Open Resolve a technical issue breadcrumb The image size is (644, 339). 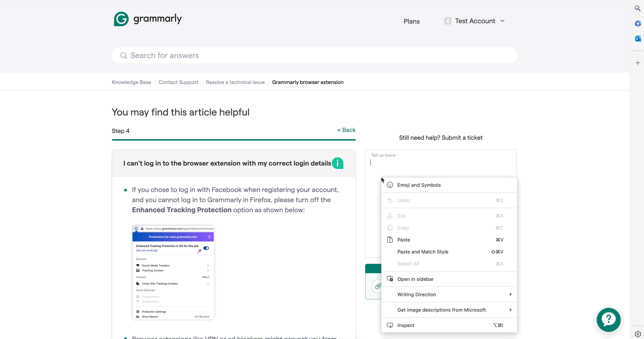tap(235, 82)
